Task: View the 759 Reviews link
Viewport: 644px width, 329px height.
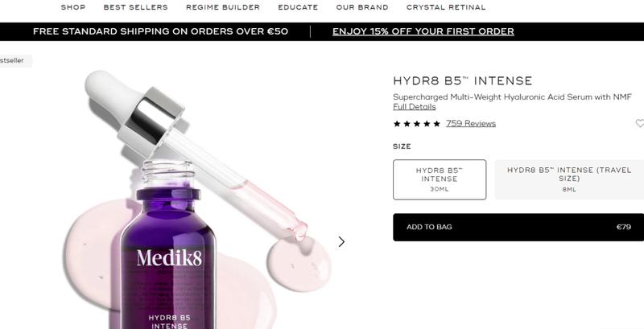Action: pyautogui.click(x=471, y=124)
